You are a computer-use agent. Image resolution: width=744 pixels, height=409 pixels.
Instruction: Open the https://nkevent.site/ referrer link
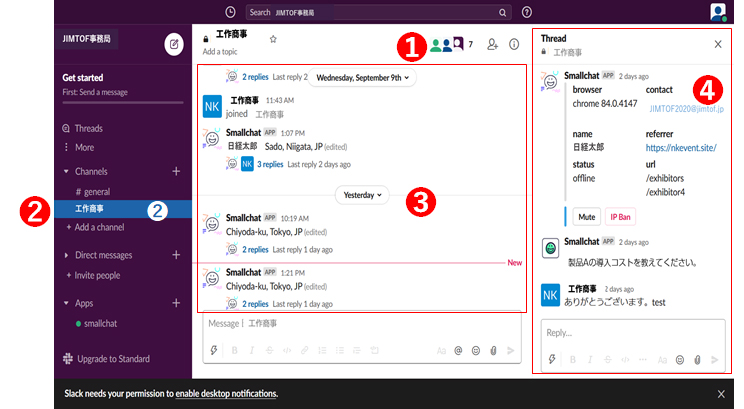click(x=681, y=148)
